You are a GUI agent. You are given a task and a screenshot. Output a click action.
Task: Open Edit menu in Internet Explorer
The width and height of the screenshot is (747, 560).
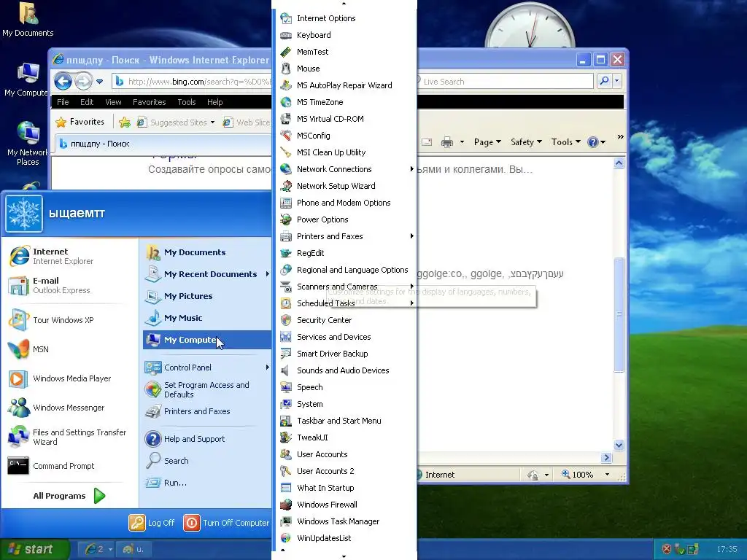(x=87, y=102)
